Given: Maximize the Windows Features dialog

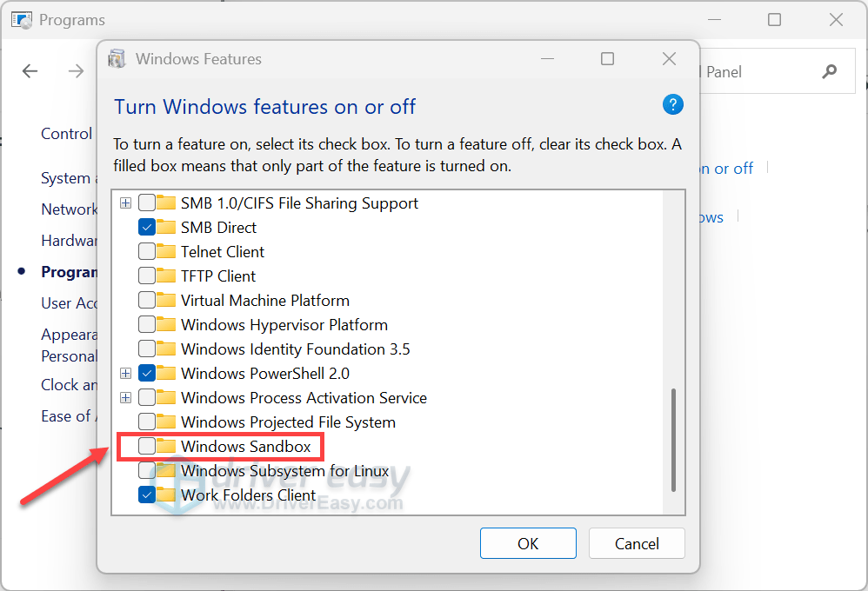Looking at the screenshot, I should click(607, 58).
